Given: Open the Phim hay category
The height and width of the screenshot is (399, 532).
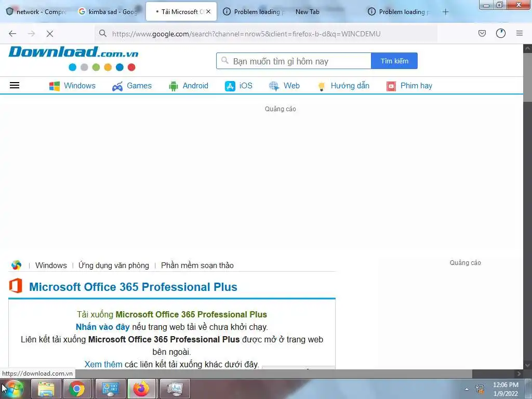Looking at the screenshot, I should [409, 86].
